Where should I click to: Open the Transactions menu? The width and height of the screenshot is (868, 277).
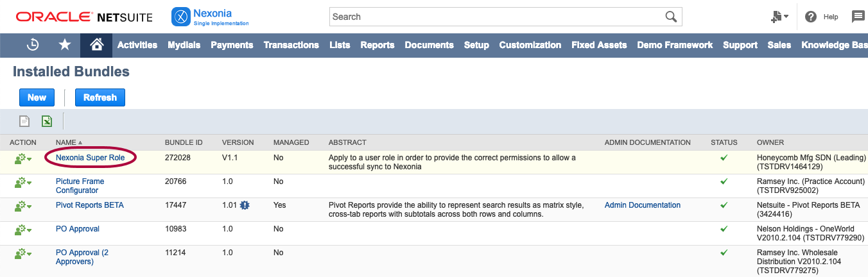pos(291,45)
